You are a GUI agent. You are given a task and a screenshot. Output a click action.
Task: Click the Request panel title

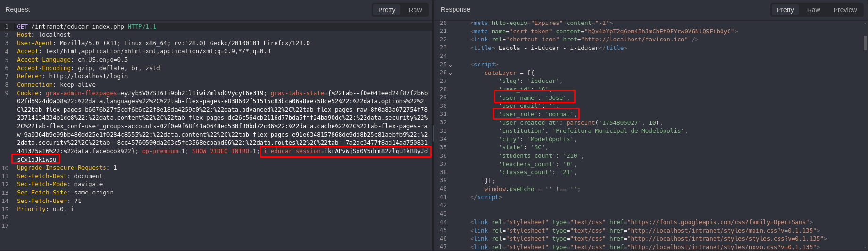pyautogui.click(x=17, y=9)
